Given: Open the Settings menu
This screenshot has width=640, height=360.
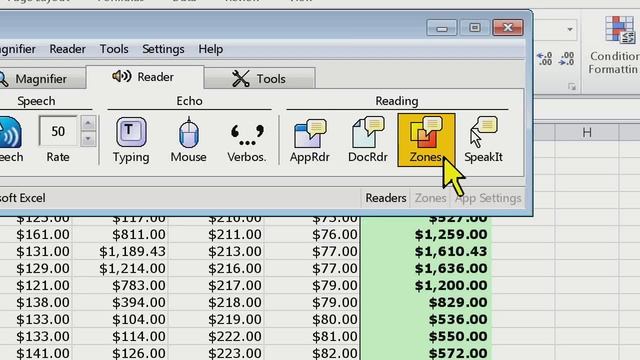Looking at the screenshot, I should (163, 49).
